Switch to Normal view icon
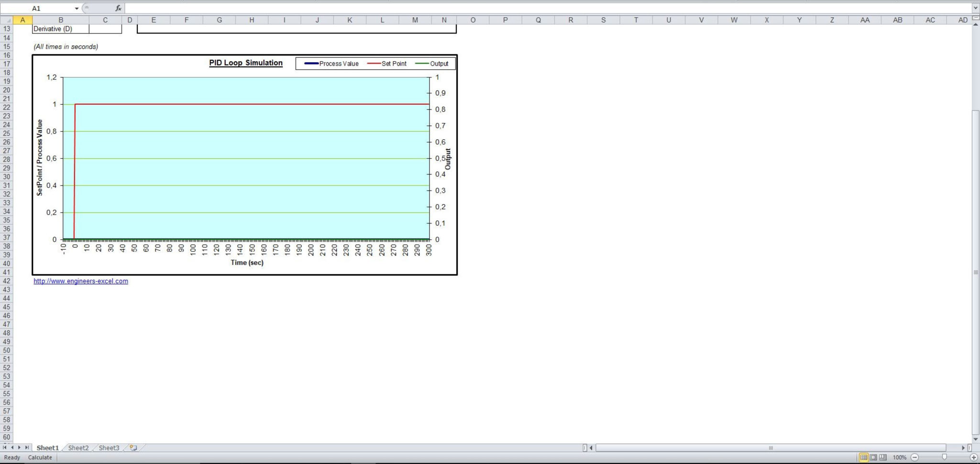The image size is (980, 464). click(864, 457)
